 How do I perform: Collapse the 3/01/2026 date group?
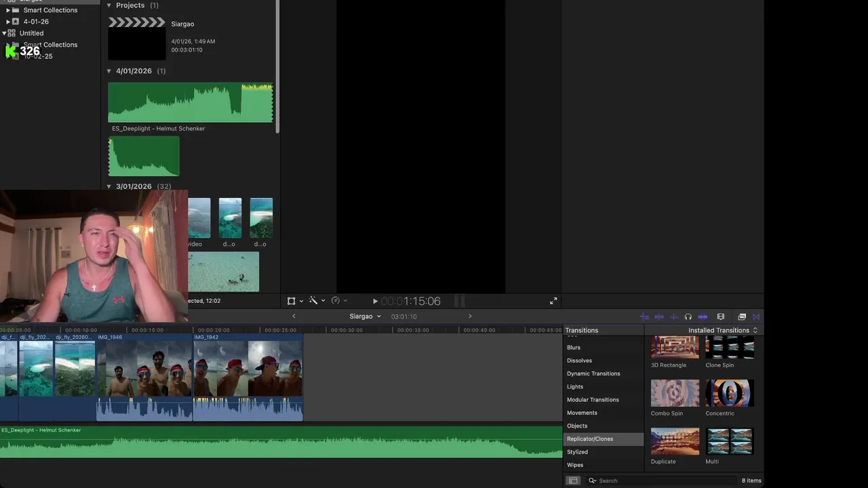(x=109, y=186)
